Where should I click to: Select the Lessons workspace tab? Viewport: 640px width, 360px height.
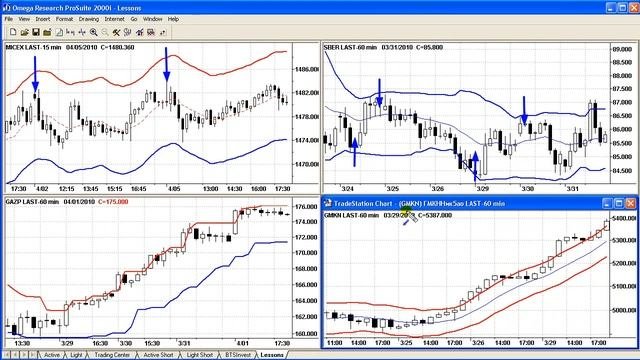click(x=272, y=355)
